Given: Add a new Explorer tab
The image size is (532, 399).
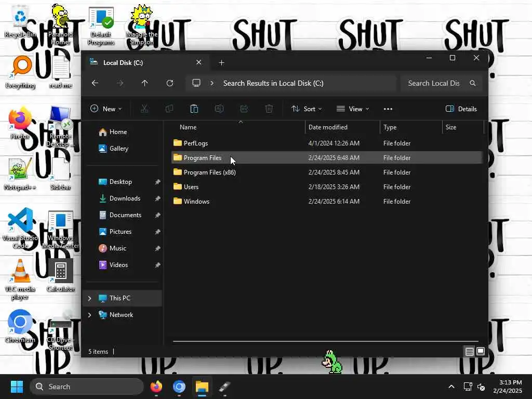Looking at the screenshot, I should coord(221,63).
